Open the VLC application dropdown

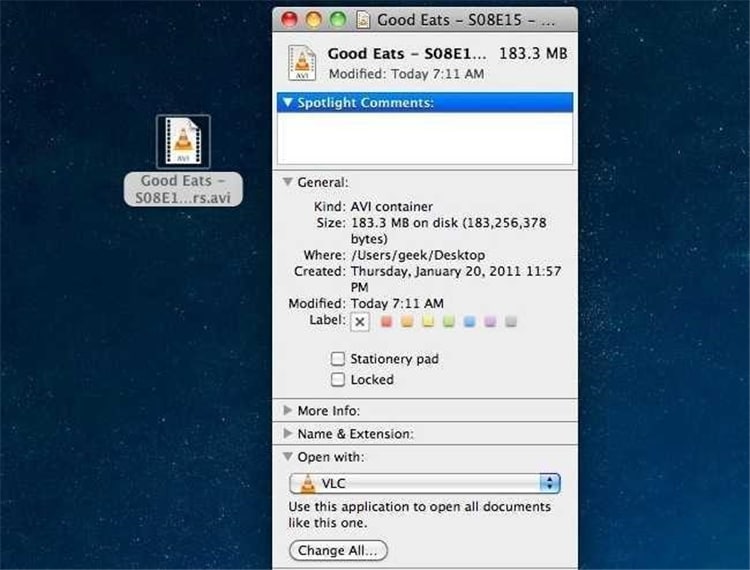(x=425, y=483)
